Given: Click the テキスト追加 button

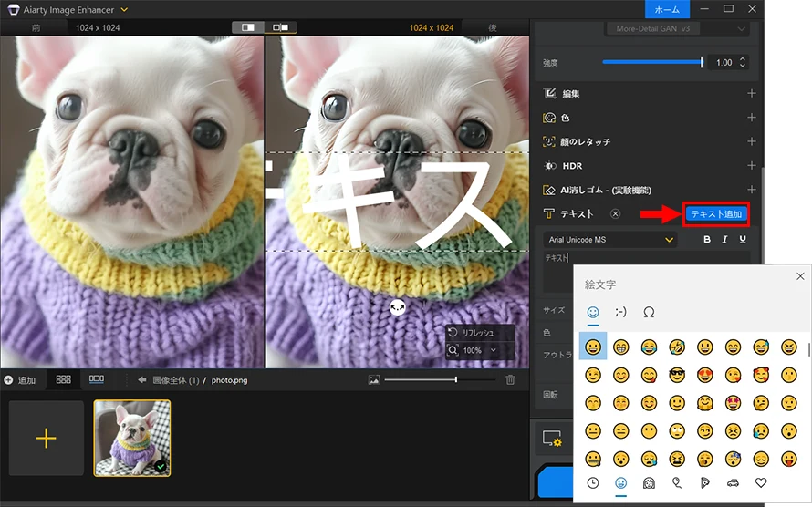Looking at the screenshot, I should [x=716, y=213].
